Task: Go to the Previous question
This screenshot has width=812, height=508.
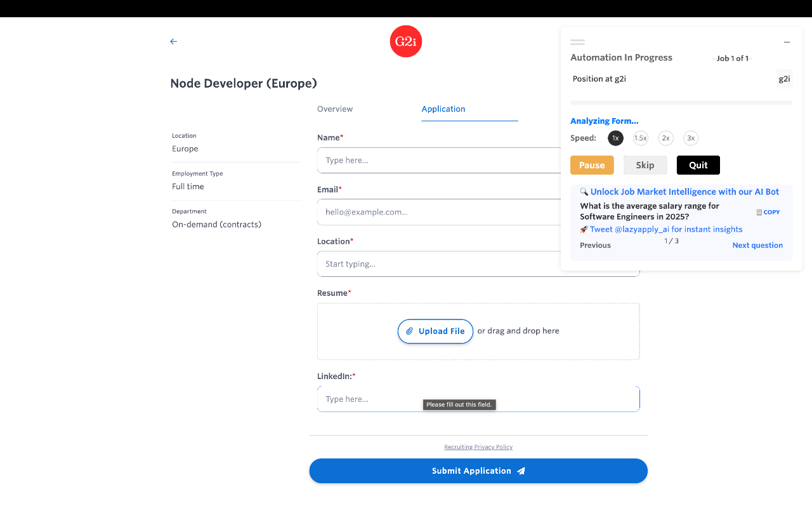Action: pos(595,245)
